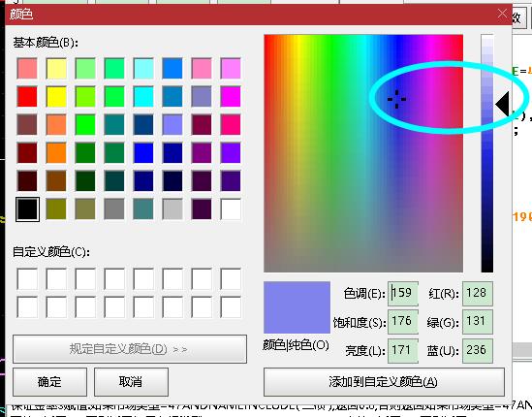Click the black luminance slider arrow
The image size is (532, 417).
[x=503, y=105]
